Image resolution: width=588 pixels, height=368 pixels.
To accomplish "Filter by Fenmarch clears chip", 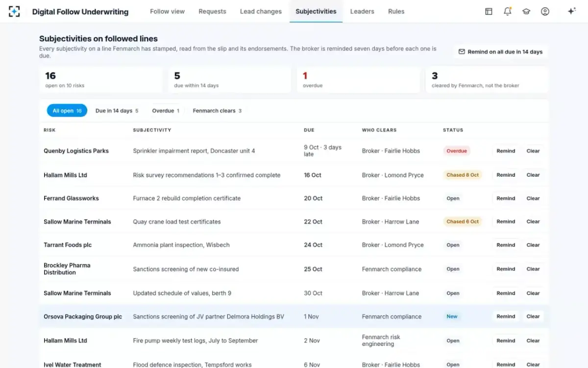I will [217, 111].
